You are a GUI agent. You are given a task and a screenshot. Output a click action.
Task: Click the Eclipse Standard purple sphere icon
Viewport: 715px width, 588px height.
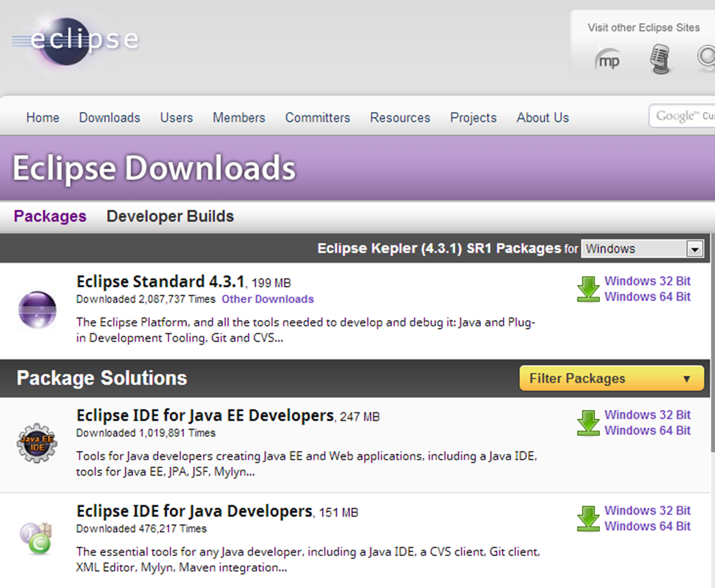point(37,310)
